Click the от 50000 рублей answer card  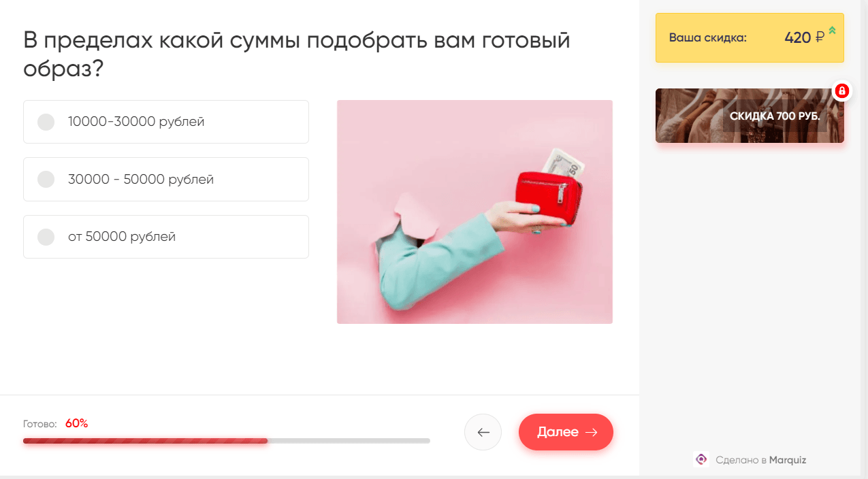pos(166,237)
